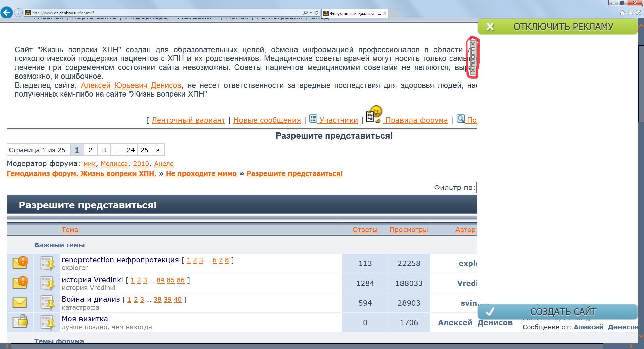Click the ОТКЛЮЧИТЬ РЕКЛАМУ banner button
644x349 pixels.
557,27
